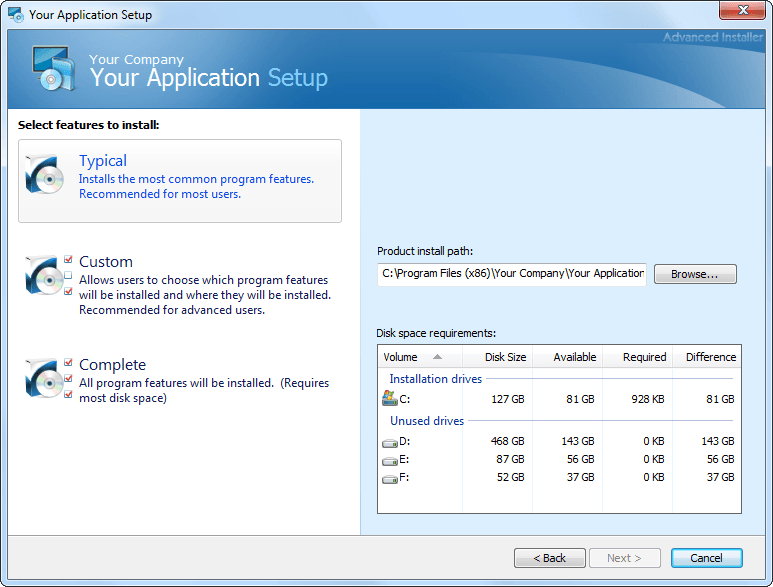Screen dimensions: 773x587
Task: Click the product install path field
Action: (511, 274)
